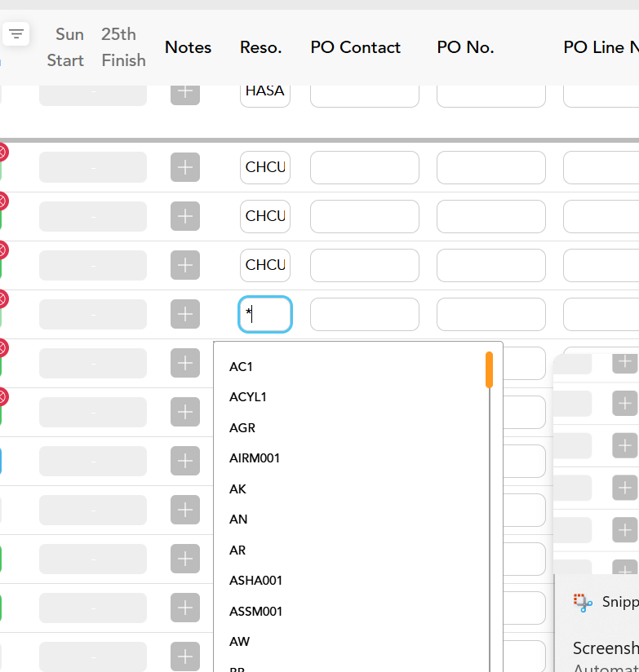
Task: Click Notes plus button on second CHCU row
Action: click(x=185, y=216)
